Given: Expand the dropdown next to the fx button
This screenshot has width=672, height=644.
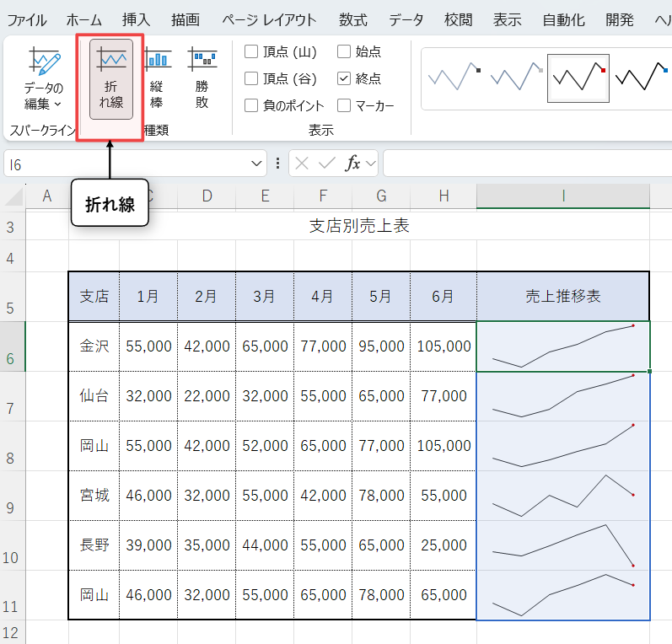Looking at the screenshot, I should 371,164.
